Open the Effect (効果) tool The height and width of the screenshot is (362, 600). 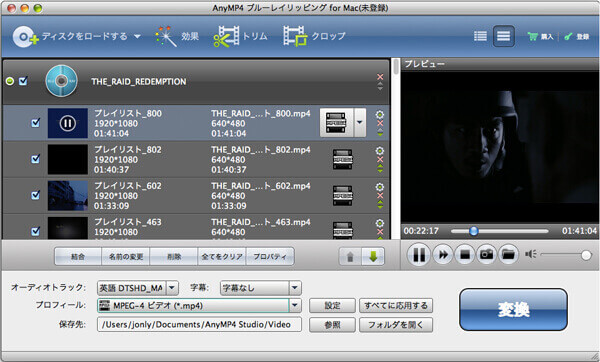[177, 37]
